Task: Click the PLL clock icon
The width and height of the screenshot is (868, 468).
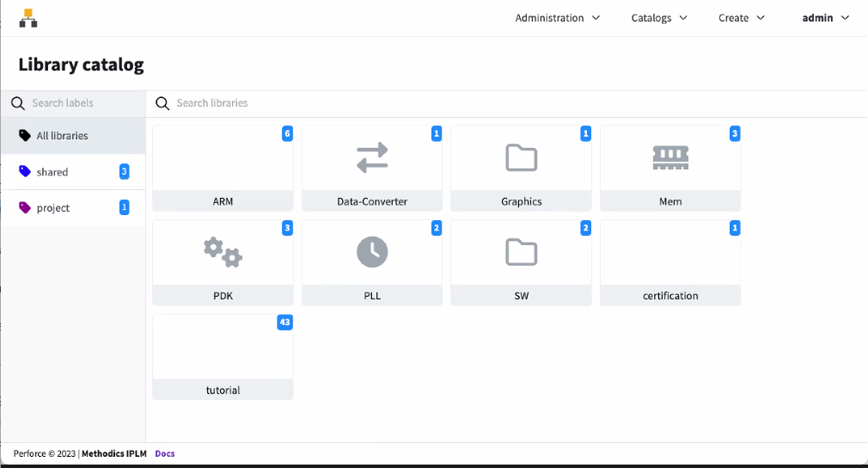Action: click(x=372, y=252)
